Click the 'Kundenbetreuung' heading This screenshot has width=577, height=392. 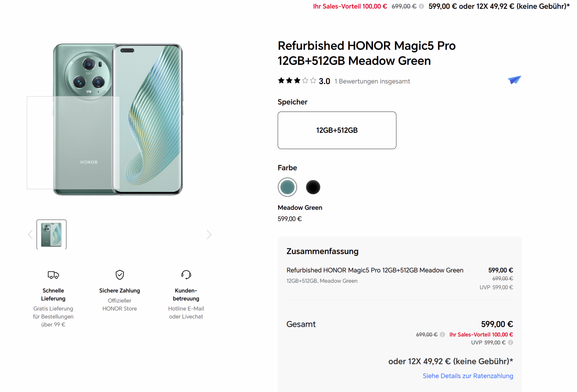186,295
